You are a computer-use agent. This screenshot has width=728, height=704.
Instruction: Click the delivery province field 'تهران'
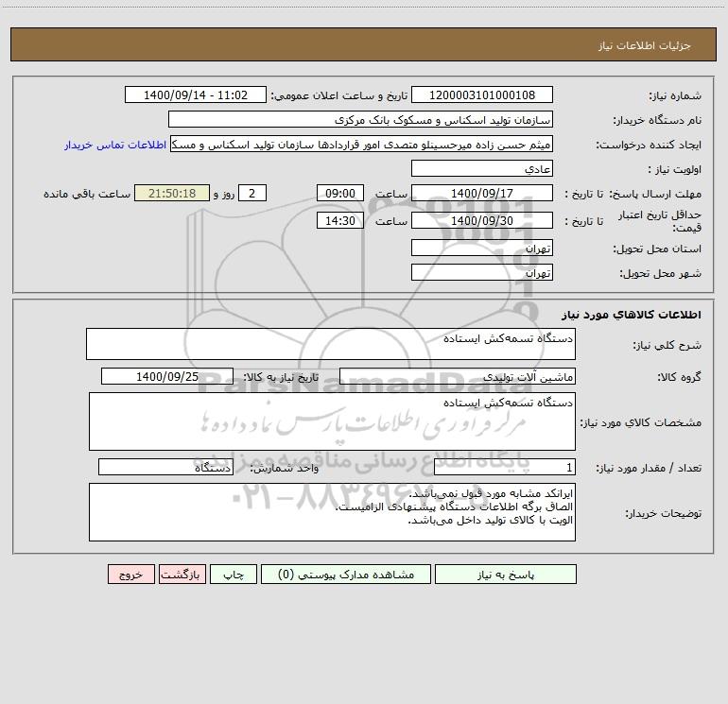click(482, 248)
